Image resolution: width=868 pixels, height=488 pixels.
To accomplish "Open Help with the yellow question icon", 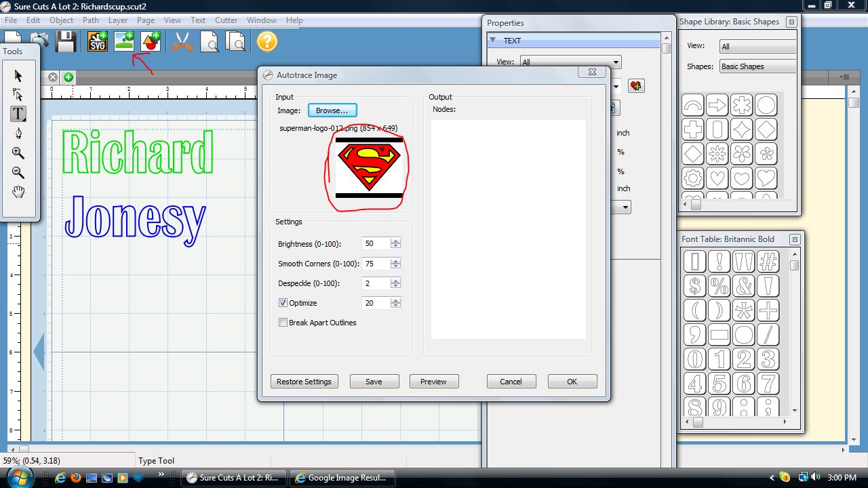I will pyautogui.click(x=267, y=41).
